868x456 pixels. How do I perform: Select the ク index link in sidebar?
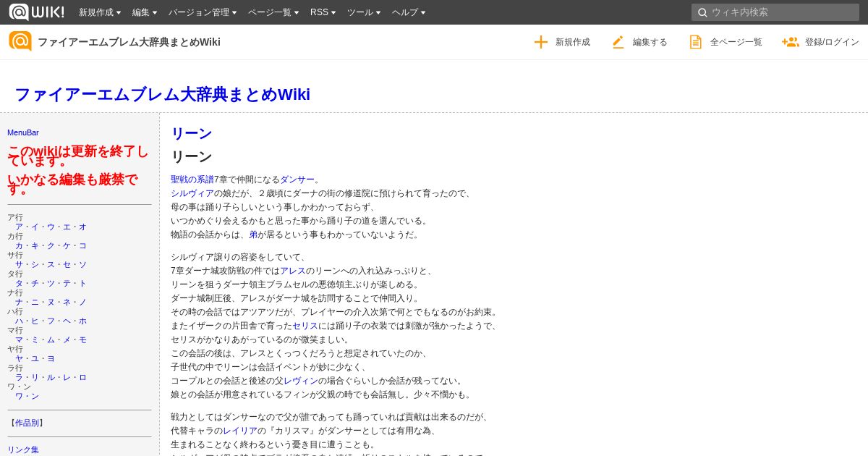point(51,245)
